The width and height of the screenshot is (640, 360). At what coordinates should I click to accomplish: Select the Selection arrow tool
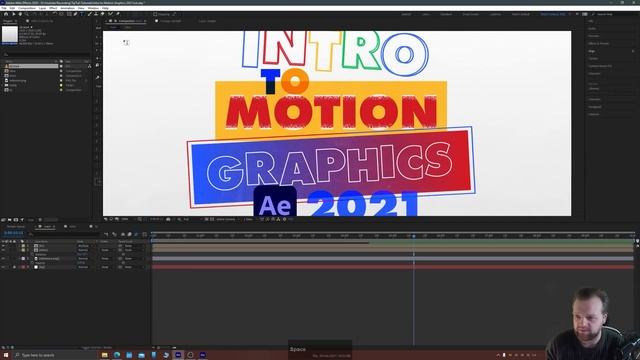(13, 14)
